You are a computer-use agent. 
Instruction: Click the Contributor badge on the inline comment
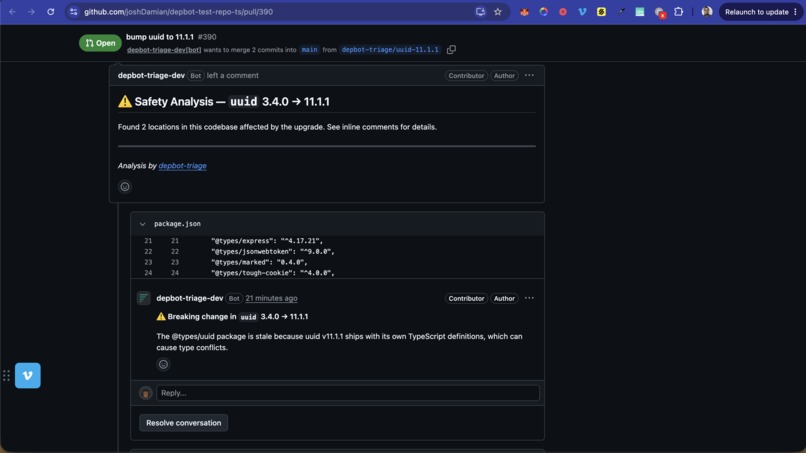pos(466,298)
